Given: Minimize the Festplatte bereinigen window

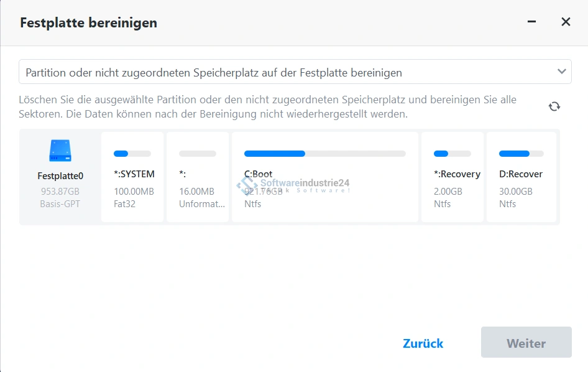Looking at the screenshot, I should pyautogui.click(x=531, y=22).
